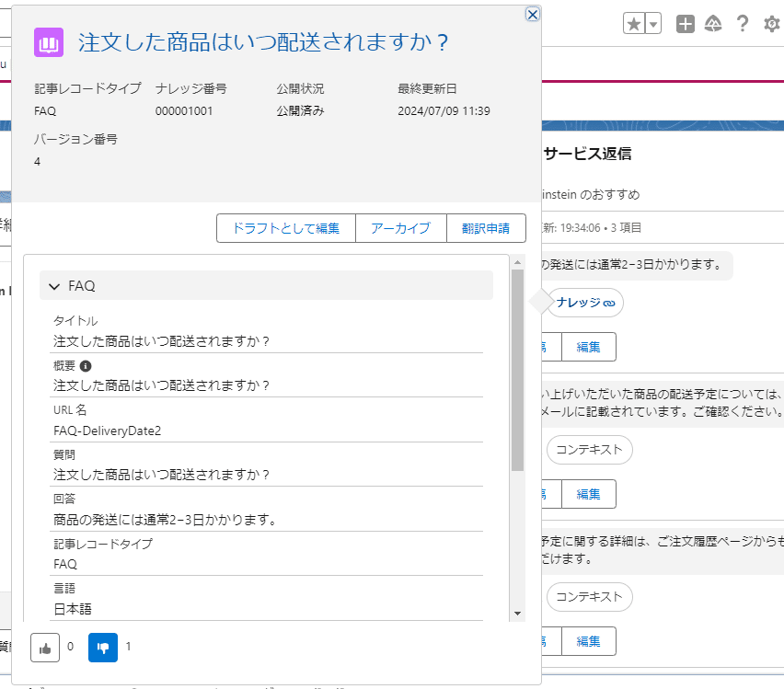Image resolution: width=784 pixels, height=689 pixels.
Task: Collapse the FAQ section chevron
Action: pos(53,285)
